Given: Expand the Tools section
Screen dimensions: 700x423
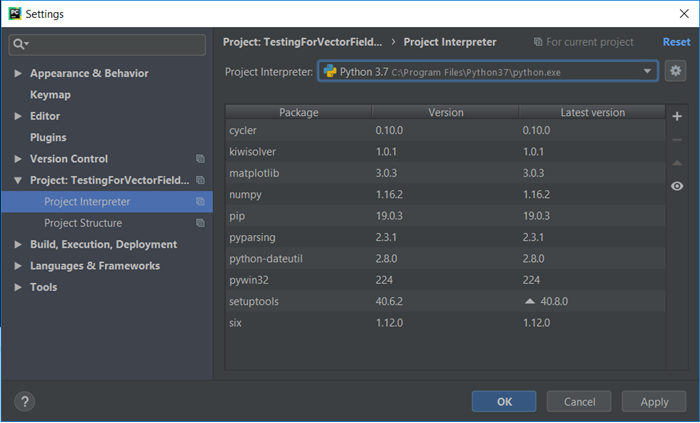Looking at the screenshot, I should [x=18, y=287].
